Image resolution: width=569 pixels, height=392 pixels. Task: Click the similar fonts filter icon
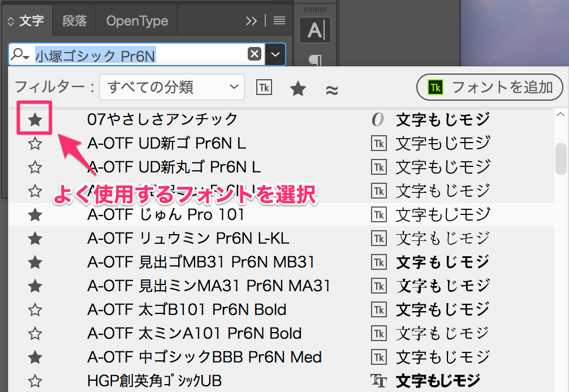coord(333,89)
